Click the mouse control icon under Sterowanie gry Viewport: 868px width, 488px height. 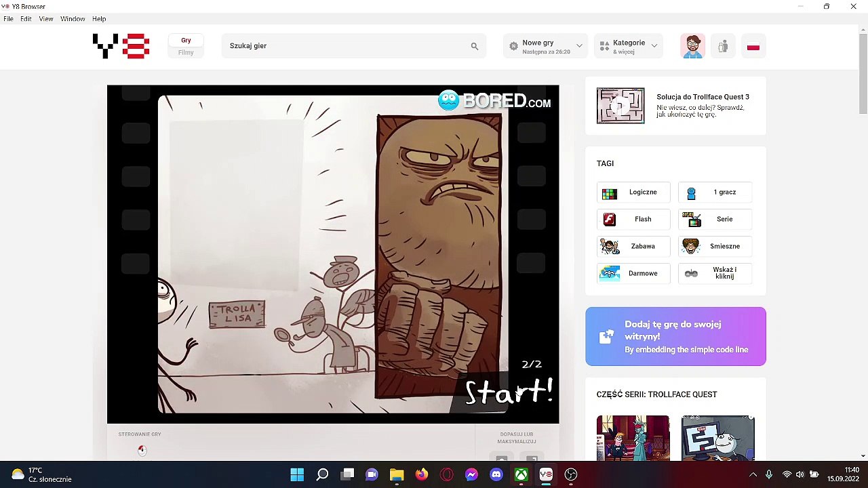click(142, 450)
